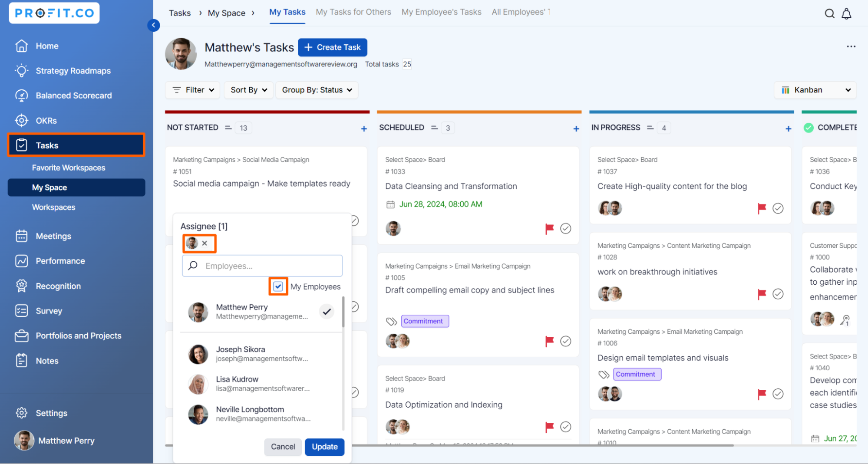Open the Kanban view selector
The image size is (868, 464).
pos(815,90)
